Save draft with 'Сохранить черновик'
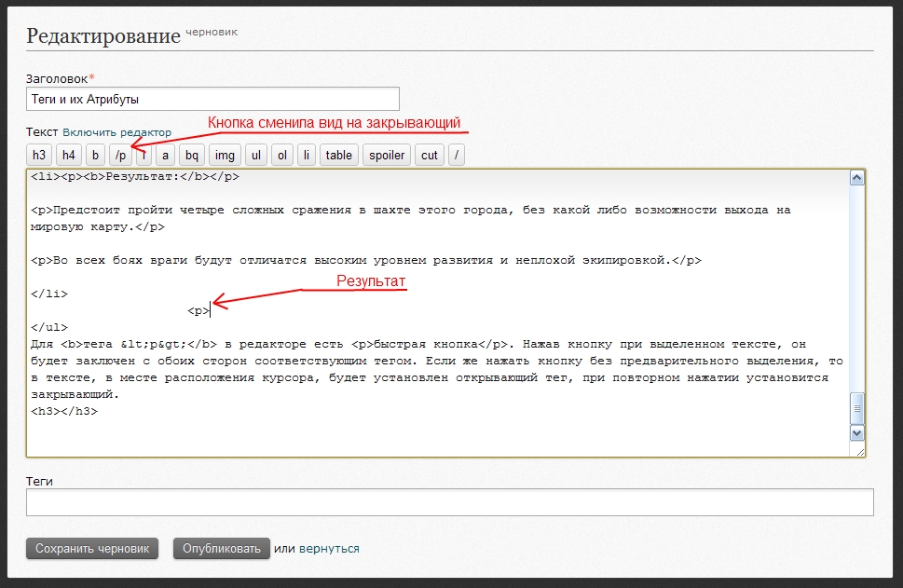 [x=92, y=549]
